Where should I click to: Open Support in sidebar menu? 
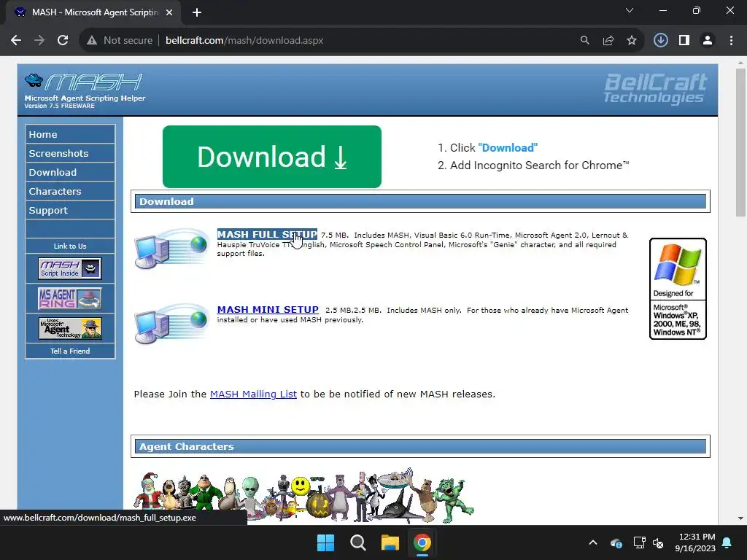click(70, 211)
